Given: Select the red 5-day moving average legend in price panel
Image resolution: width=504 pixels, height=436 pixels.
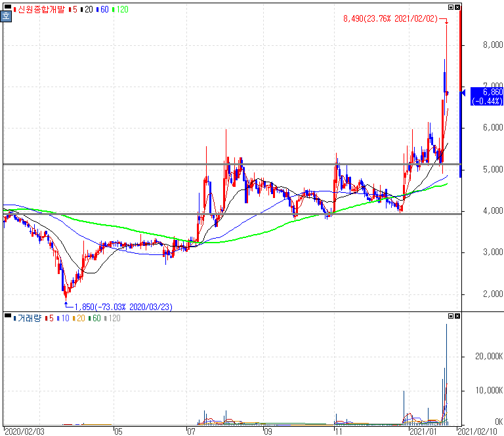Looking at the screenshot, I should click(73, 10).
